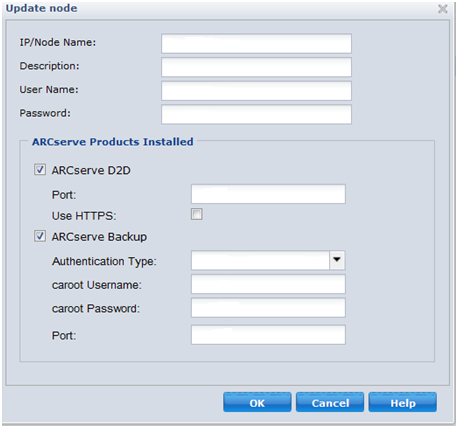The width and height of the screenshot is (458, 428).
Task: Uncheck the ARCserve D2D checkbox
Action: click(x=40, y=170)
